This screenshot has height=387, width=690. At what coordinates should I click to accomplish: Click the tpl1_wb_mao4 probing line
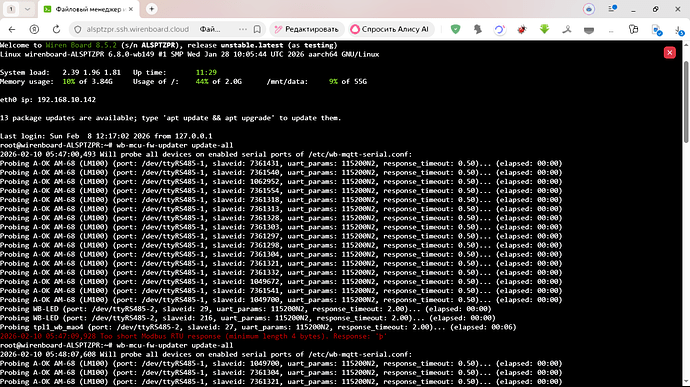(258, 327)
